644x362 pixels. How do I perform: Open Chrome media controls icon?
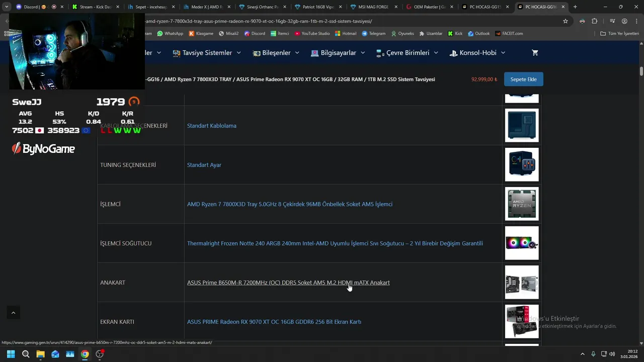pyautogui.click(x=612, y=21)
